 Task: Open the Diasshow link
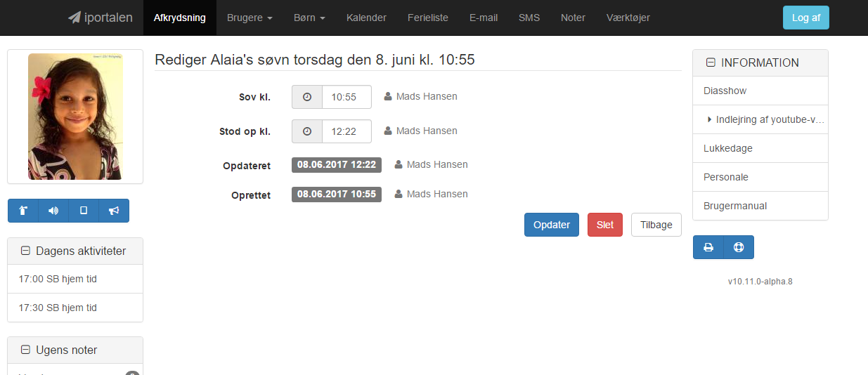tap(760, 91)
